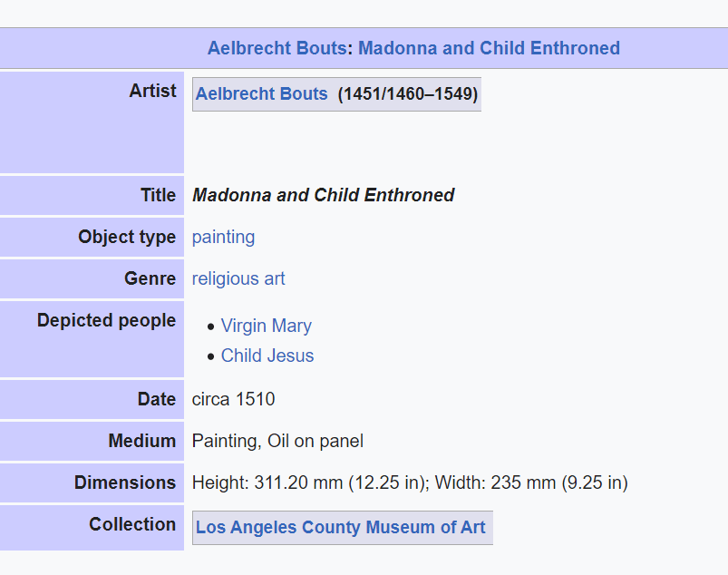
Task: Open Aelbrecht Bouts link in header
Action: (x=277, y=49)
